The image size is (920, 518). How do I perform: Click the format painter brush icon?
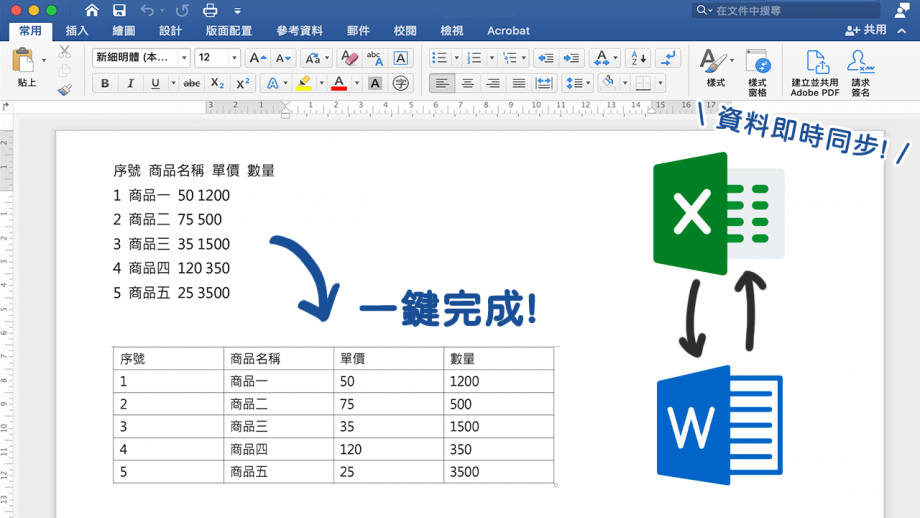[65, 90]
